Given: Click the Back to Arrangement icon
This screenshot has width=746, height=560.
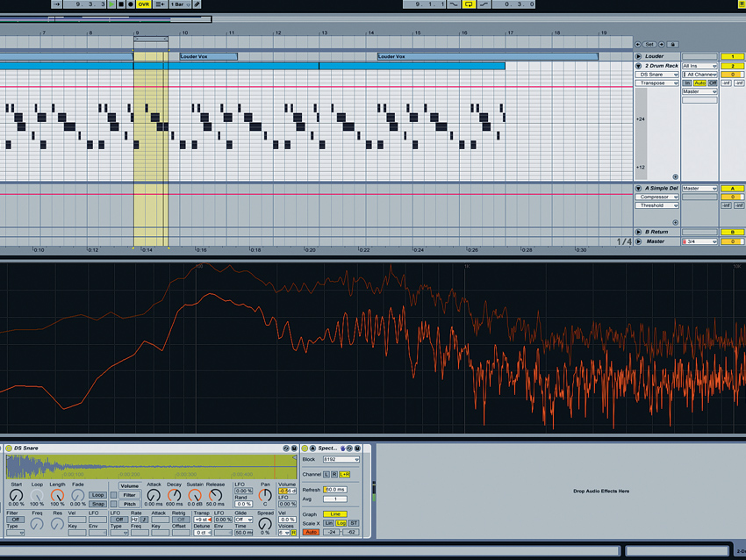Looking at the screenshot, I should (160, 4).
